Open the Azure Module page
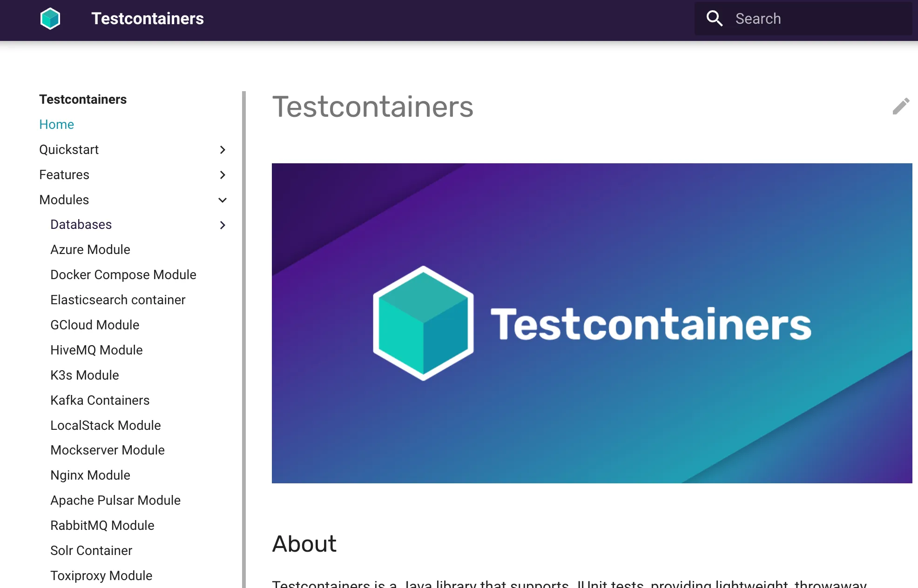 (x=90, y=250)
